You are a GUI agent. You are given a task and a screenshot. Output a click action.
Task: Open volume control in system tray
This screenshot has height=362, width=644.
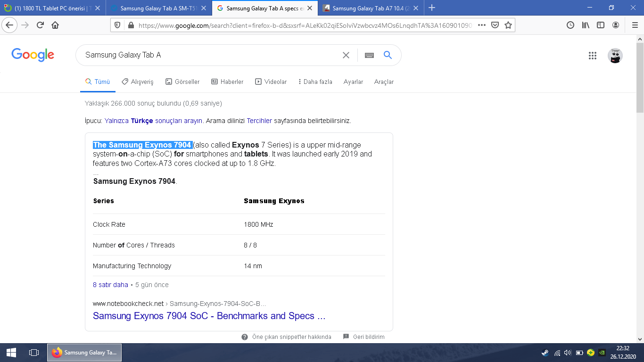click(x=568, y=352)
